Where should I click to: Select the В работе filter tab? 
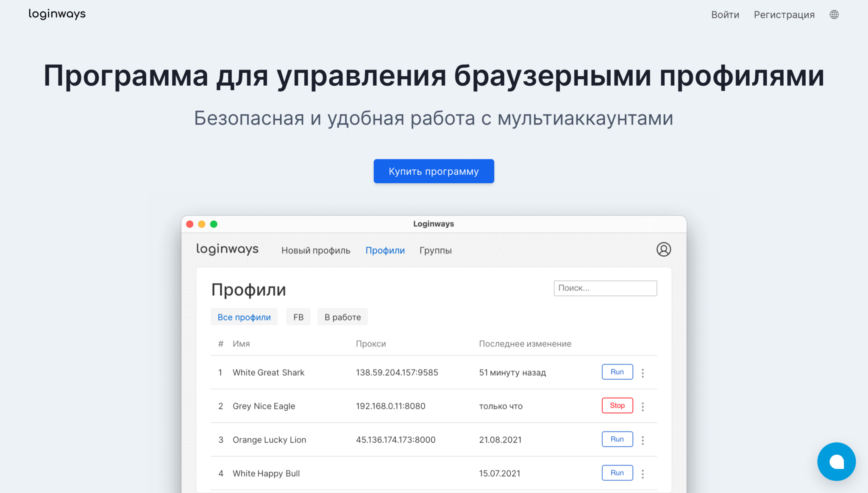pos(342,317)
